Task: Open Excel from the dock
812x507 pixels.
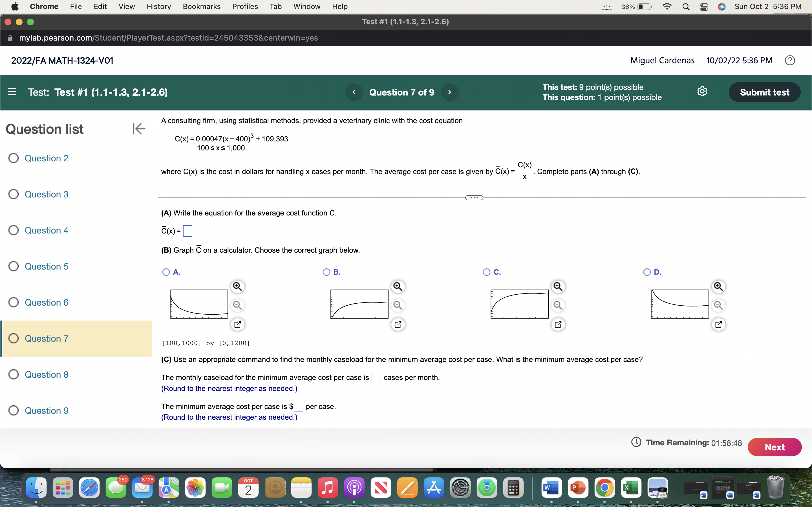Action: pyautogui.click(x=631, y=488)
